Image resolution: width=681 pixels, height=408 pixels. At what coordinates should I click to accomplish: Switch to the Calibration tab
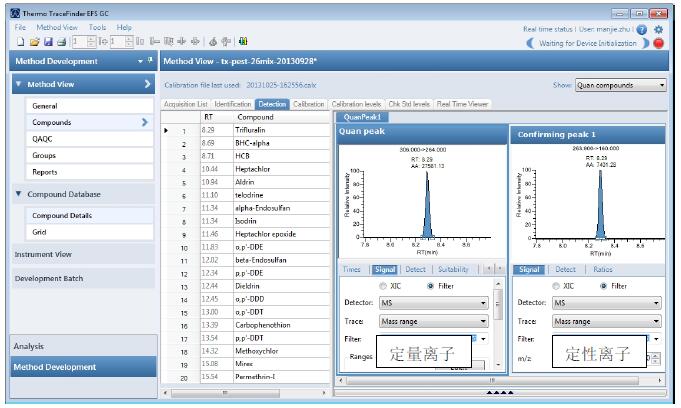point(308,104)
